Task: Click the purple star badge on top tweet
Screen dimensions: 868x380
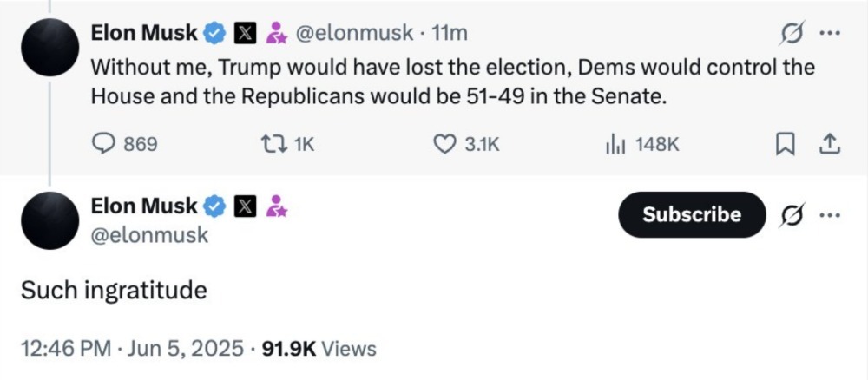Action: pyautogui.click(x=277, y=34)
